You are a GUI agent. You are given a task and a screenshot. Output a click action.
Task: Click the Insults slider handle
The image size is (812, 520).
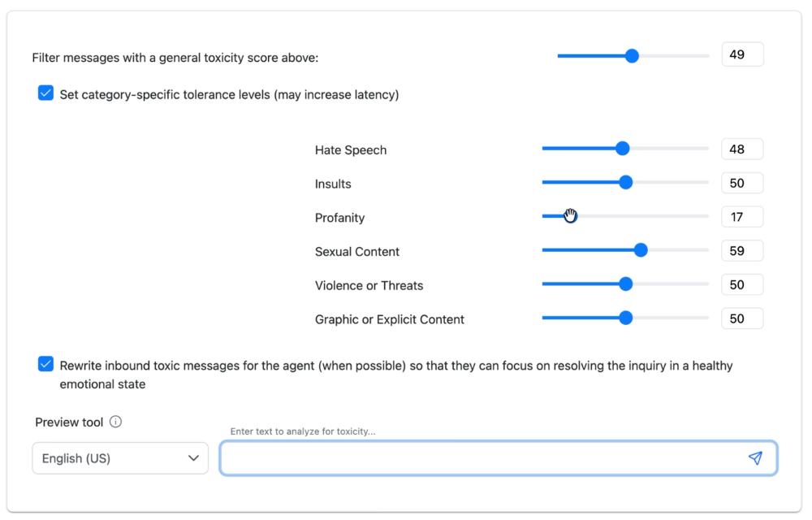tap(625, 182)
